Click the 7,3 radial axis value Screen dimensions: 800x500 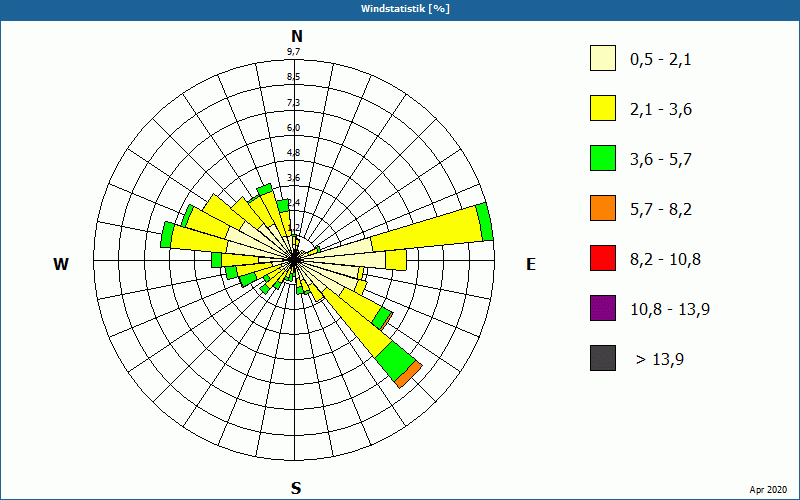(293, 103)
